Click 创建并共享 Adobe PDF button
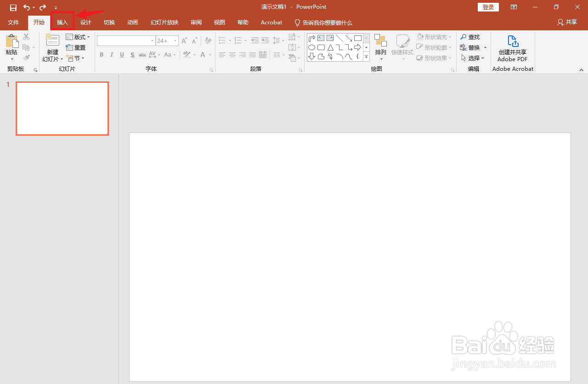The width and height of the screenshot is (588, 384). [513, 48]
